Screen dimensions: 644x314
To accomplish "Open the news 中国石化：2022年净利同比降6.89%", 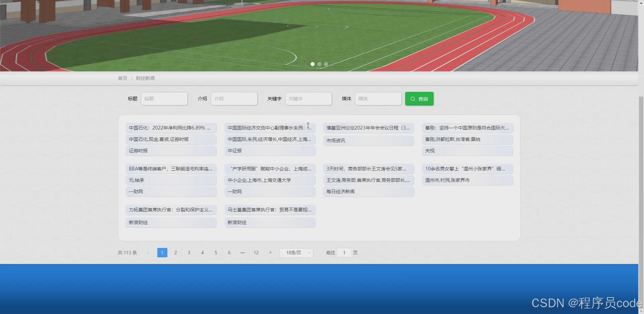I will pos(171,128).
